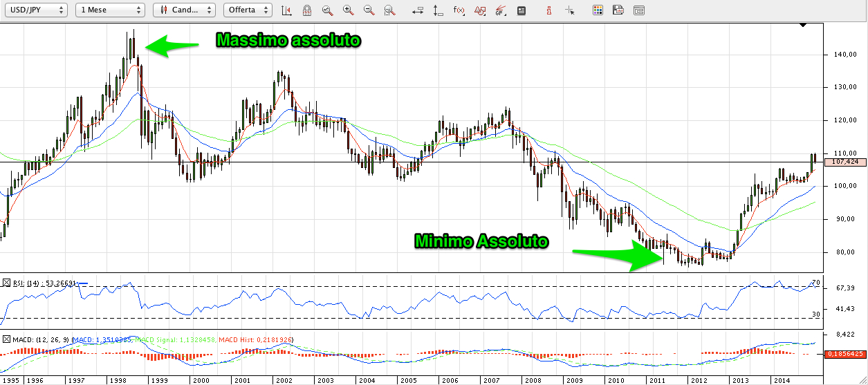Click the Minimo Assoluto annotation text
Screen dimensions: 868x385
[x=481, y=241]
